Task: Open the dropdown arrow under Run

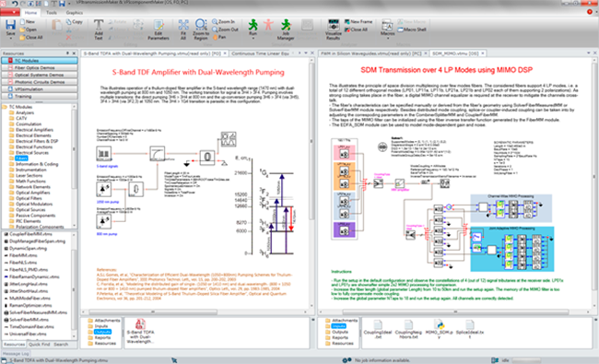Action: click(x=253, y=39)
